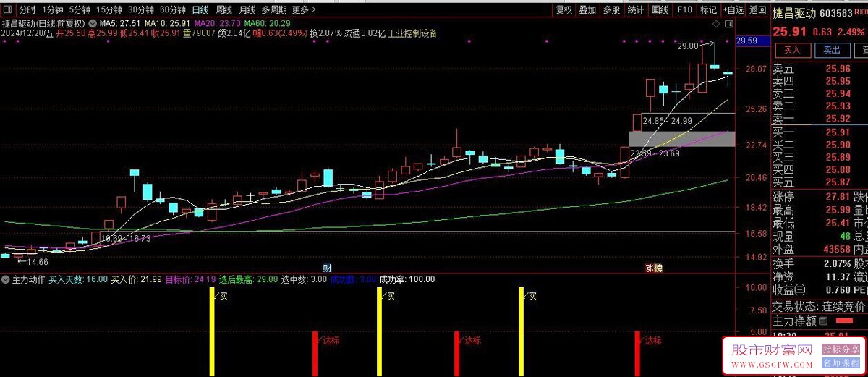Click the 返回 back button
Viewport: 868px width, 377px height.
tap(757, 10)
